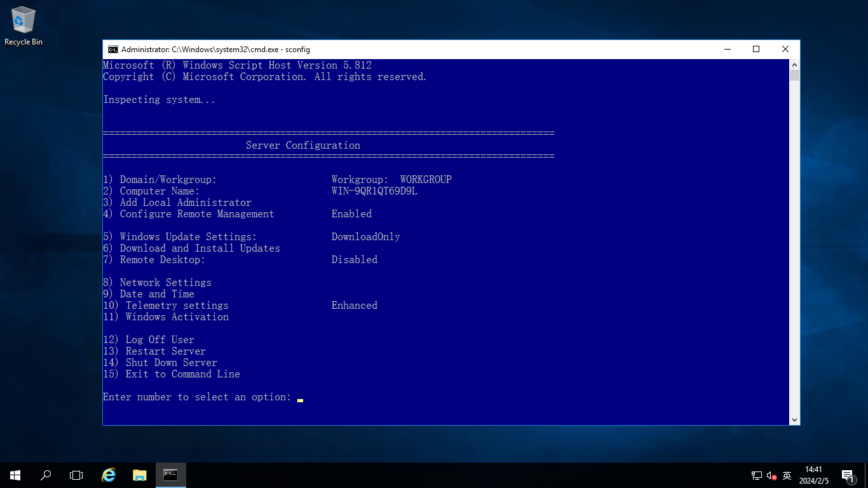The image size is (868, 488).
Task: Click the 'Workgroup: WORKGROUP' value
Action: (391, 180)
